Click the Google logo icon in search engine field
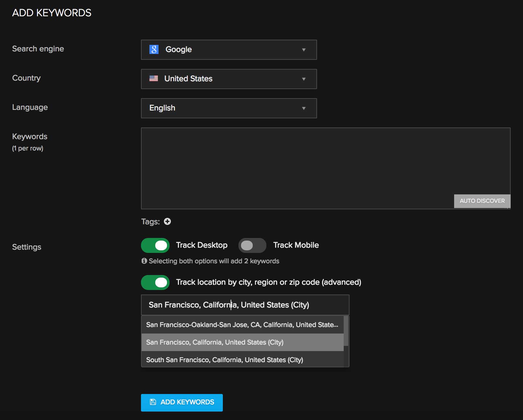 tap(154, 49)
